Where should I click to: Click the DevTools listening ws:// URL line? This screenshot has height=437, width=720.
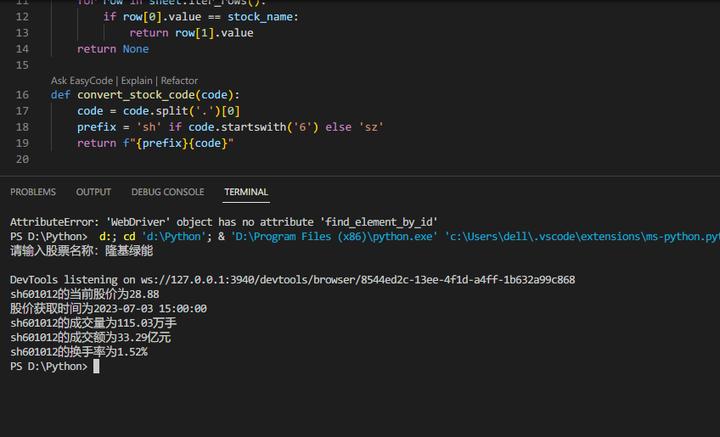(292, 280)
